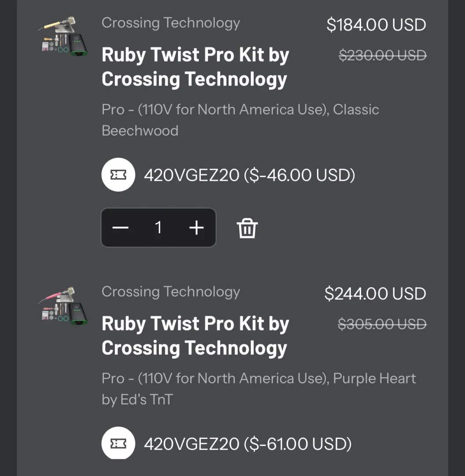Click the Classic Beechwood variant description
Viewport: 465px width, 476px height.
[x=240, y=119]
